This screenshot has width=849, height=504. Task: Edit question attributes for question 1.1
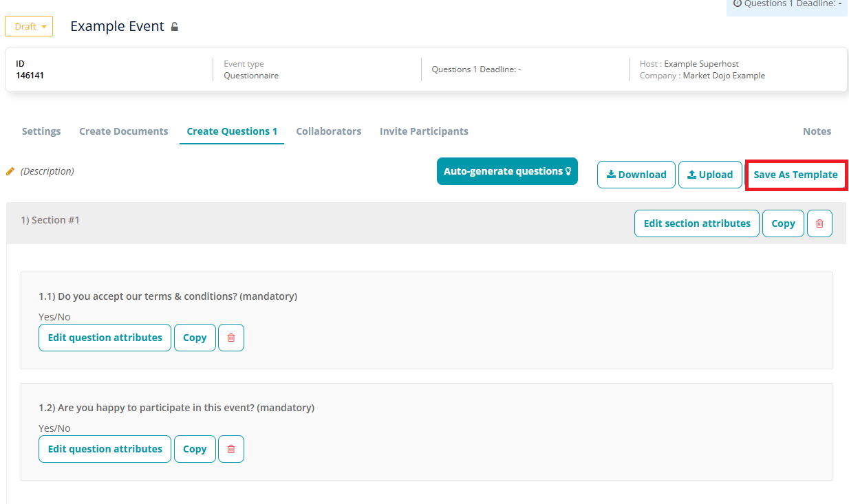coord(105,338)
